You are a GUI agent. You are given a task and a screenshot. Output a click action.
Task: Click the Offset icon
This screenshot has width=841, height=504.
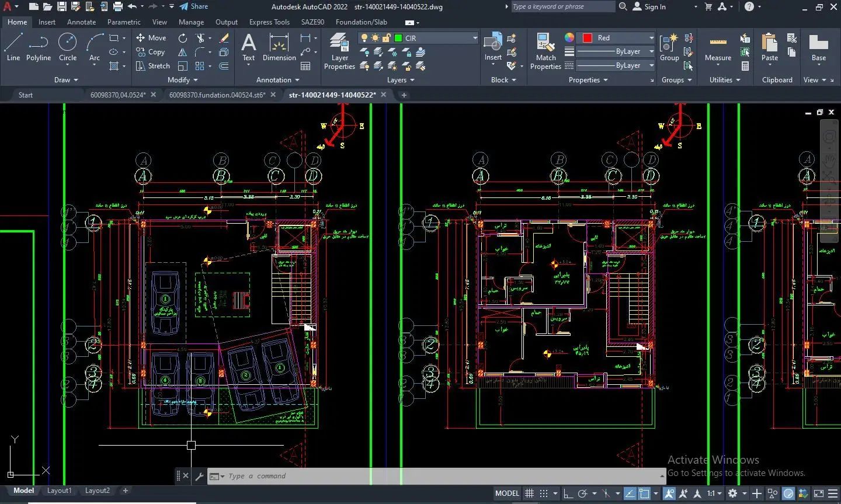click(224, 66)
